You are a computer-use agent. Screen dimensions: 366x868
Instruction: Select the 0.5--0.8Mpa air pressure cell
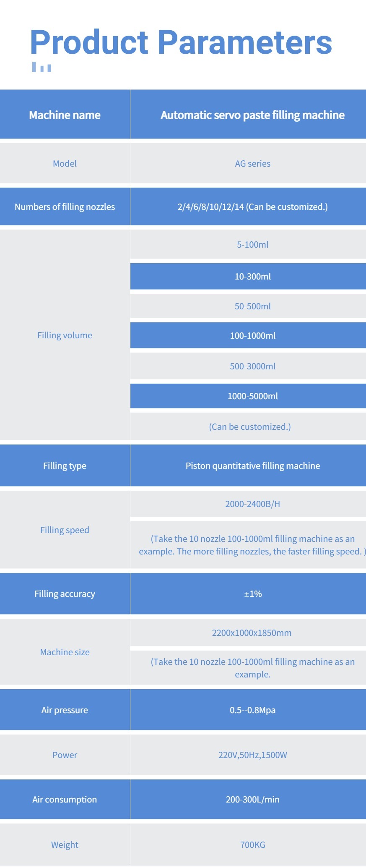[x=248, y=710]
